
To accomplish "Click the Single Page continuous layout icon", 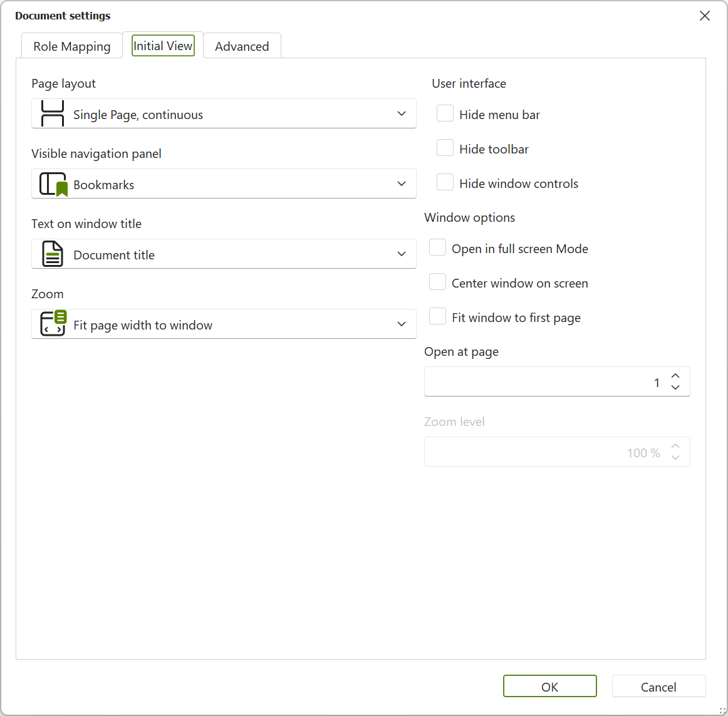I will [53, 113].
